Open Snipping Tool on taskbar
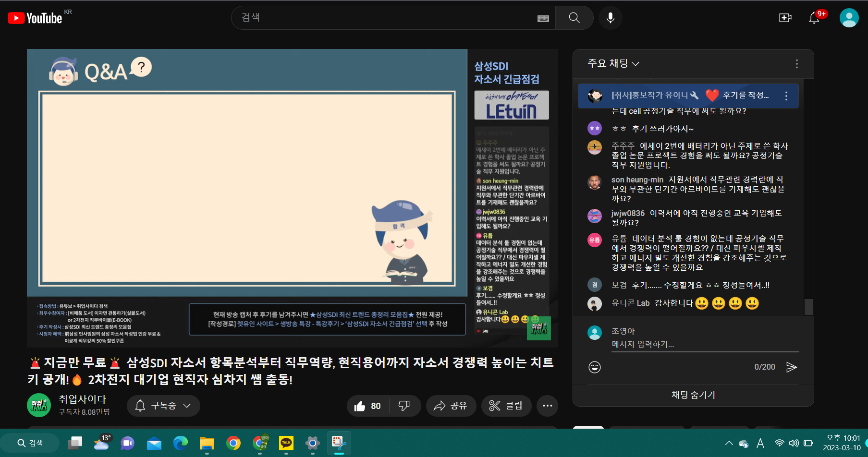Screen dimensions: 868x457 (x=339, y=443)
